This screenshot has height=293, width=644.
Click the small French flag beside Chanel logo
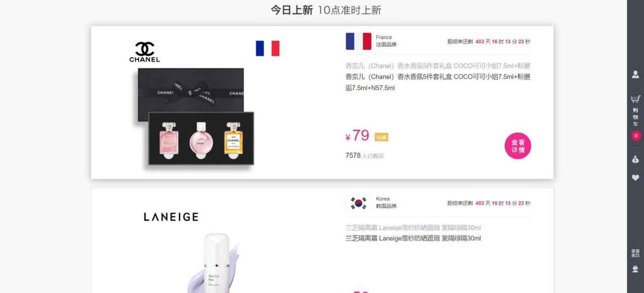(267, 48)
